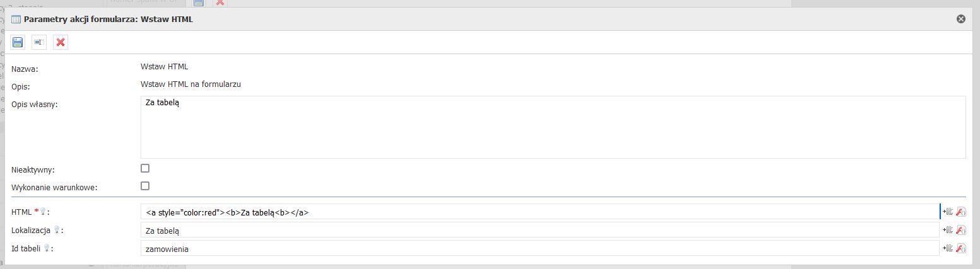
Task: Click the red X cancel icon
Action: pos(61,42)
